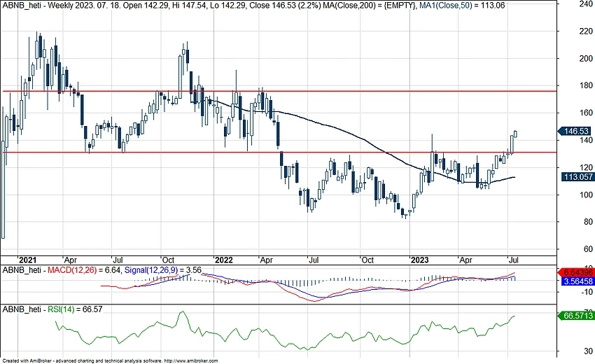Viewport: 595px width, 364px height.
Task: Select the 2021 date axis label
Action: [x=27, y=260]
